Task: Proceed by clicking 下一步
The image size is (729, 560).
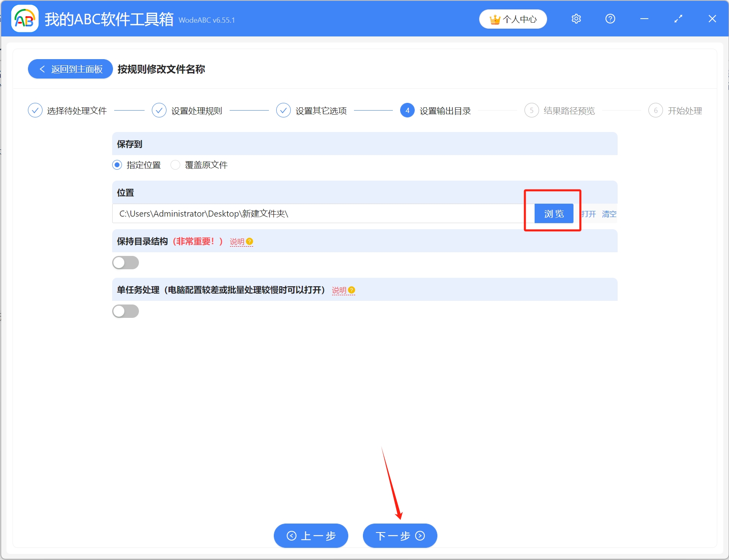Action: click(400, 535)
